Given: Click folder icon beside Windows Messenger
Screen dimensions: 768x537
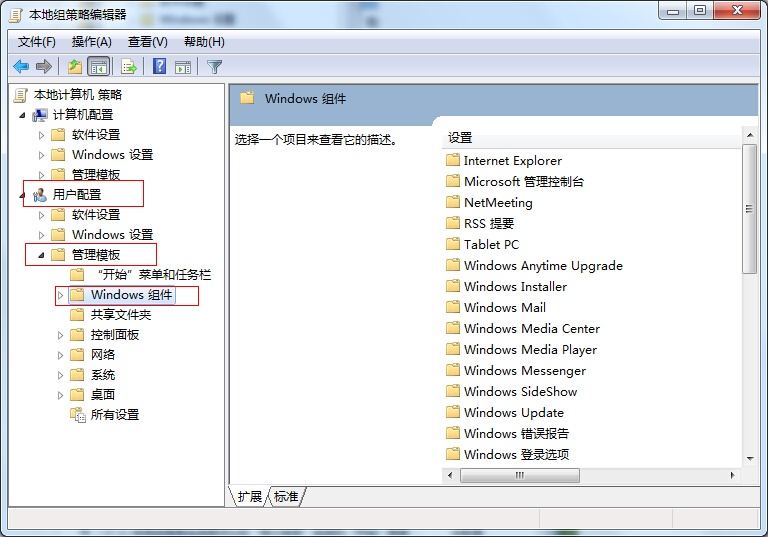Looking at the screenshot, I should pyautogui.click(x=453, y=370).
